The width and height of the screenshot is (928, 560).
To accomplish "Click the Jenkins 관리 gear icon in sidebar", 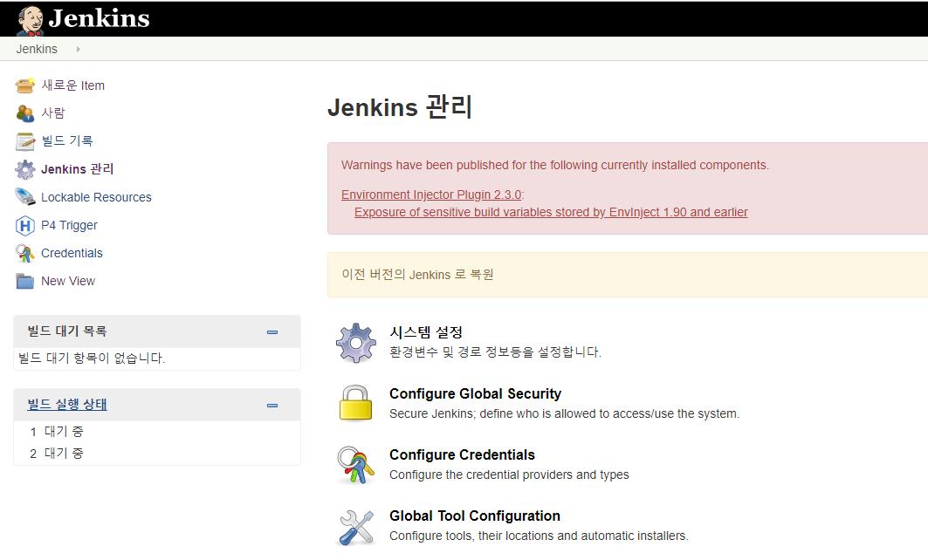I will (x=24, y=169).
